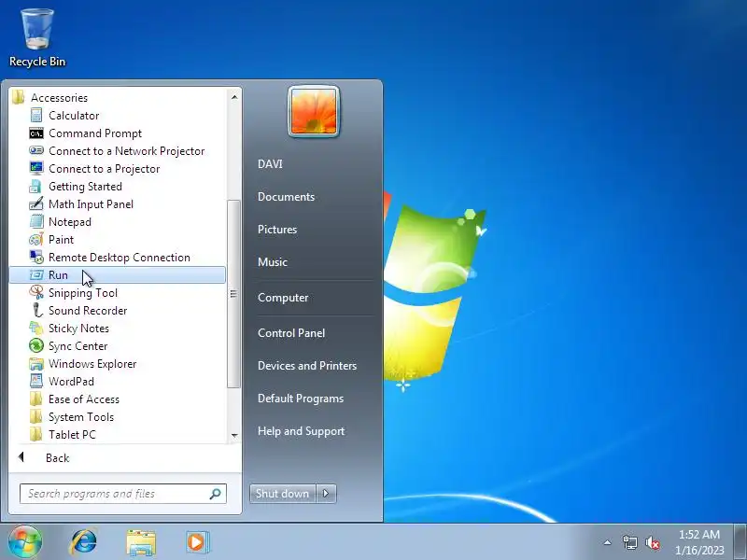Open Calculator from Accessories list
747x560 pixels.
[x=74, y=116]
